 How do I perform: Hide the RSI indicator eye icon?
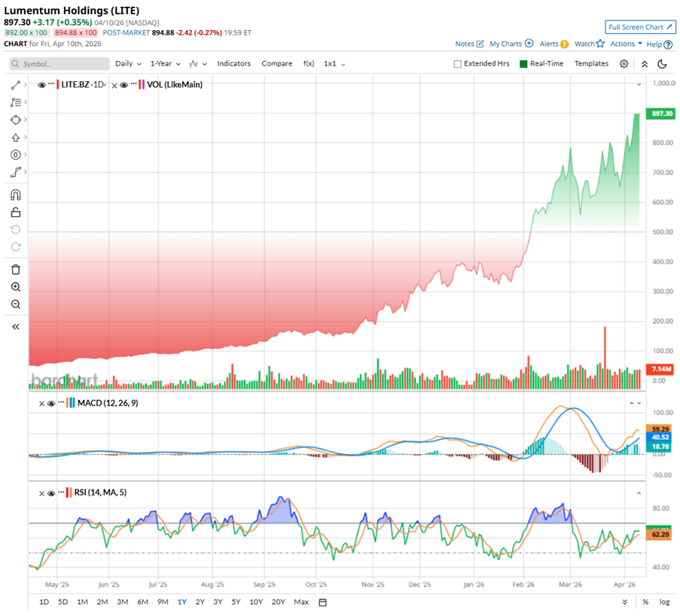click(50, 493)
